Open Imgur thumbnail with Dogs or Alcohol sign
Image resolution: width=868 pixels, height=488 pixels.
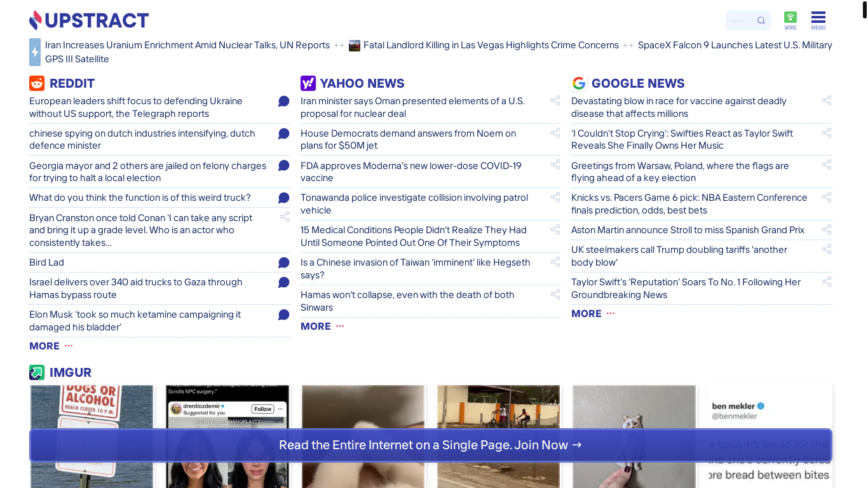click(x=92, y=437)
